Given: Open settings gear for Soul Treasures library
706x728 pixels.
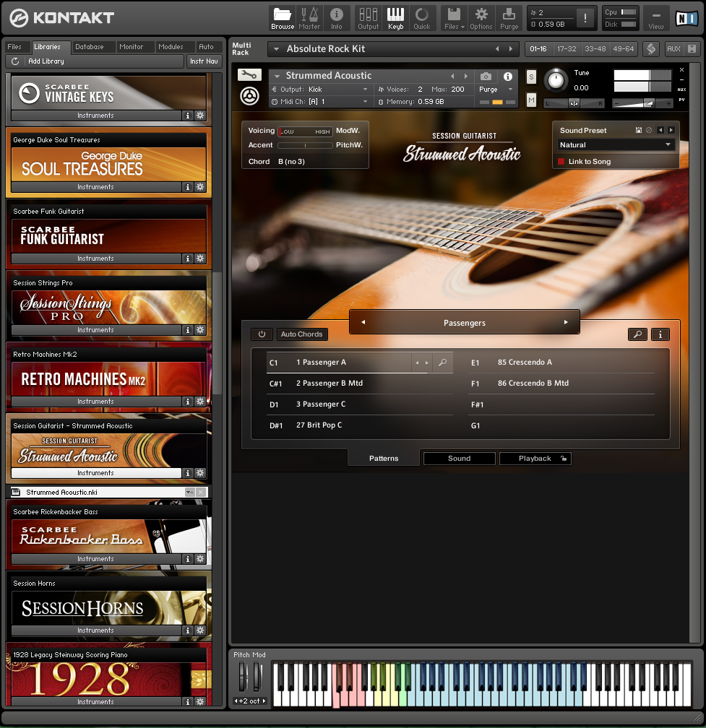Looking at the screenshot, I should [200, 187].
